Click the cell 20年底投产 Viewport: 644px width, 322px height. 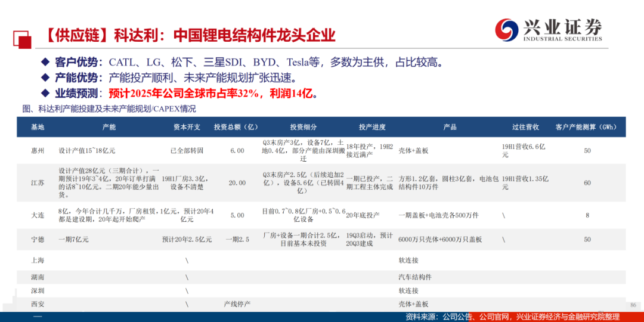(363, 215)
